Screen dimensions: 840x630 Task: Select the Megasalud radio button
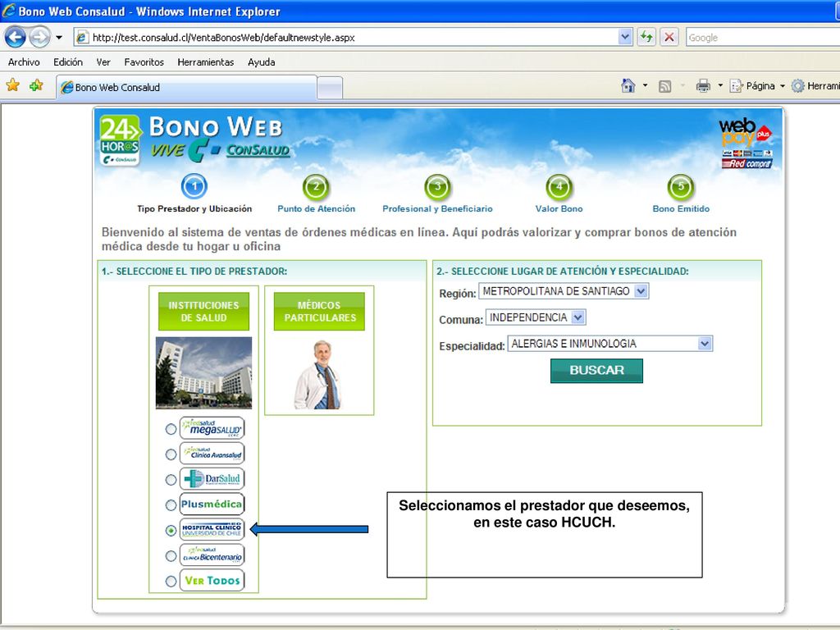[171, 429]
